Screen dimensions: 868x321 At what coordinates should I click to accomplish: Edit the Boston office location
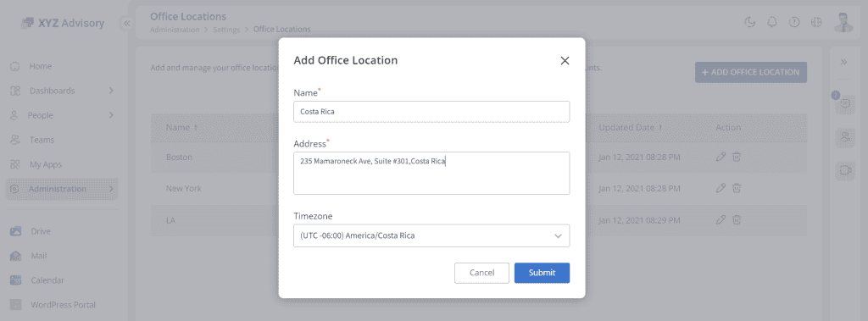pyautogui.click(x=721, y=158)
